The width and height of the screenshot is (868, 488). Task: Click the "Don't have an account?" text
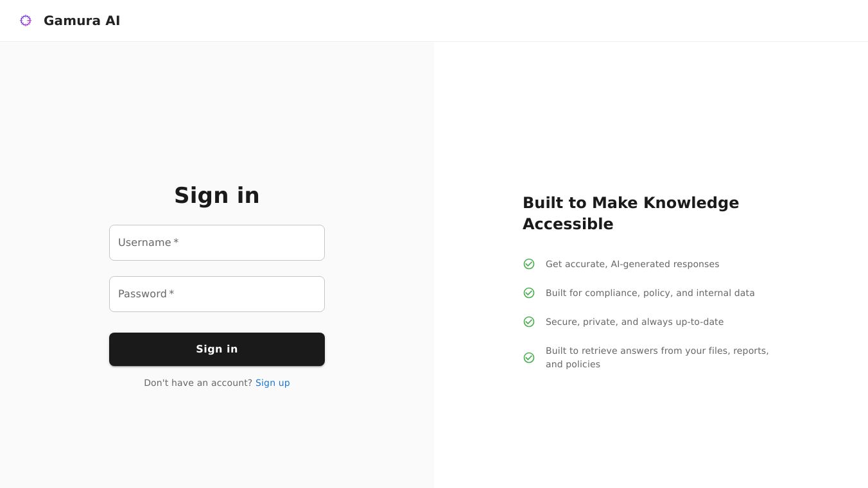(x=198, y=383)
